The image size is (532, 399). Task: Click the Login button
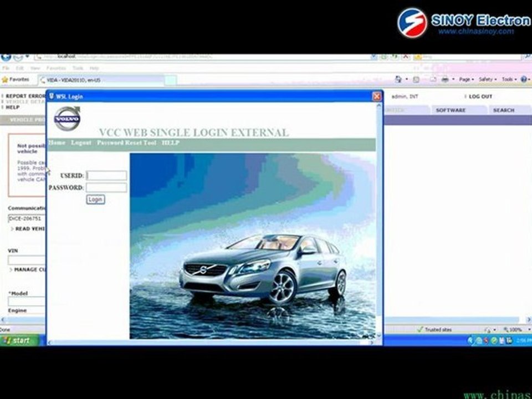click(95, 199)
